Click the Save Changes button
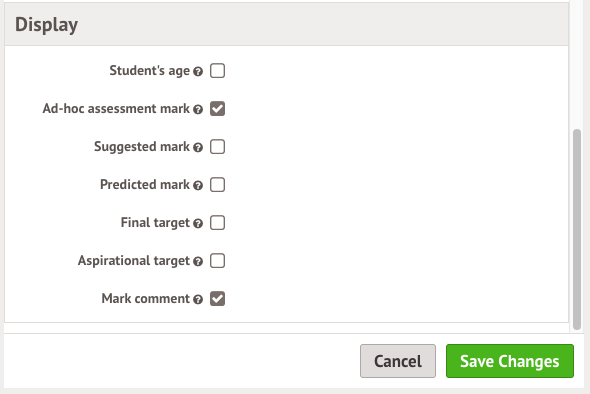 (510, 361)
